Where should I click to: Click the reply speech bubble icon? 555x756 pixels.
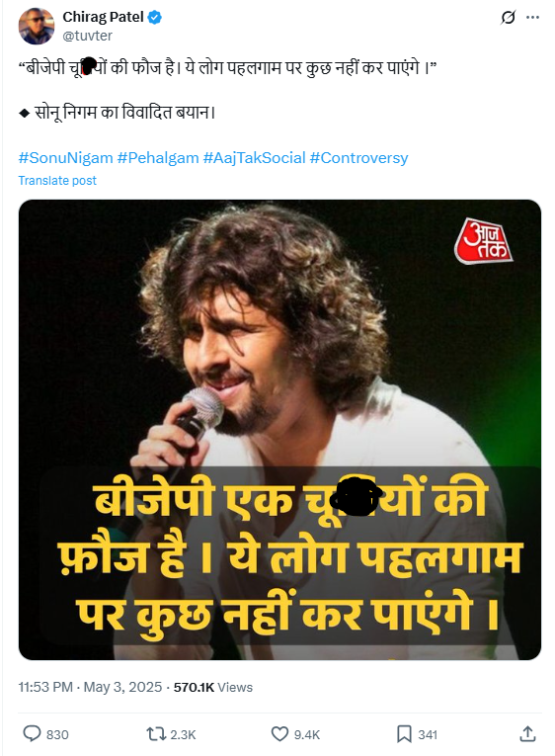click(33, 734)
